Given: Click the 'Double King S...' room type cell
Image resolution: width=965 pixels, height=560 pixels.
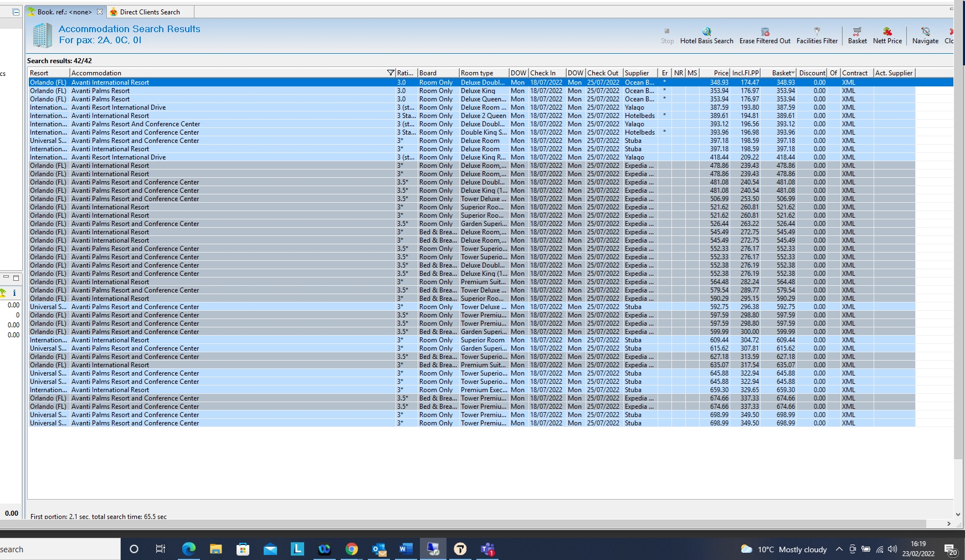Looking at the screenshot, I should click(484, 132).
